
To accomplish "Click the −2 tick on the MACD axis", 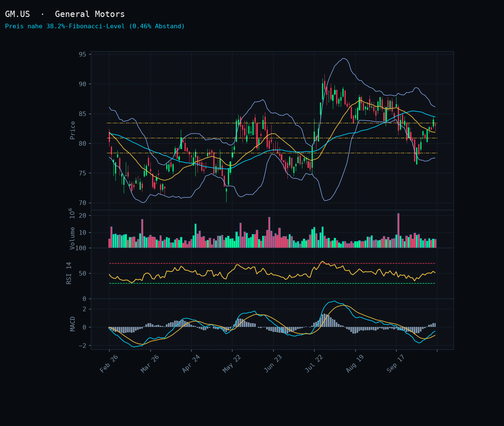I will tap(82, 346).
